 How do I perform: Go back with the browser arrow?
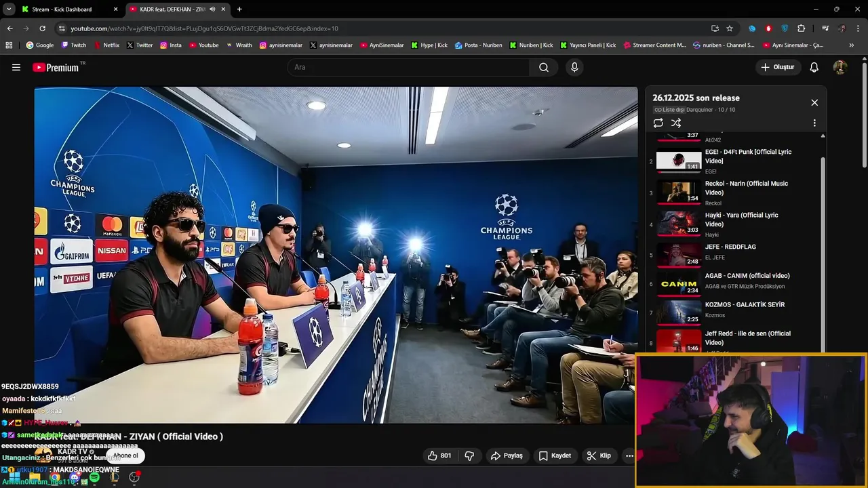9,28
